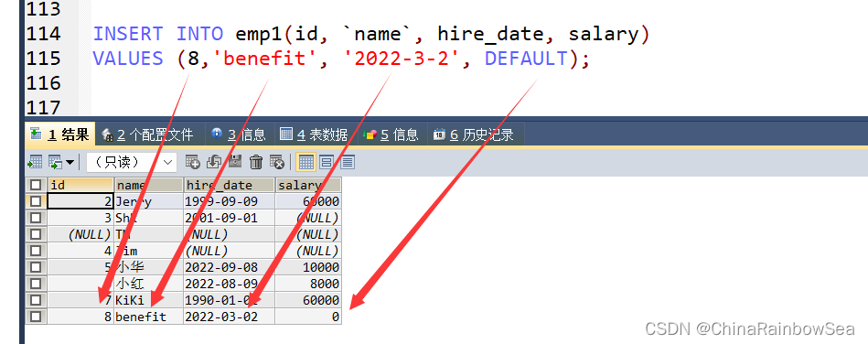Select the cell '2022-03-02'
The width and height of the screenshot is (868, 344).
(x=230, y=317)
